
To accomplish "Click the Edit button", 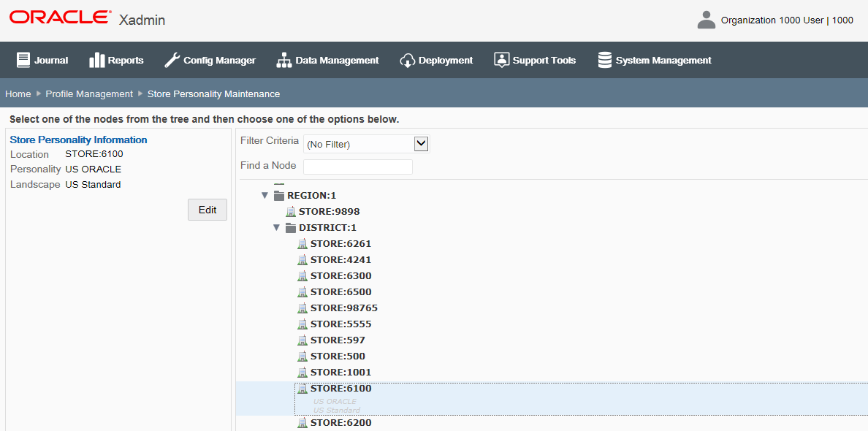I will click(x=208, y=210).
